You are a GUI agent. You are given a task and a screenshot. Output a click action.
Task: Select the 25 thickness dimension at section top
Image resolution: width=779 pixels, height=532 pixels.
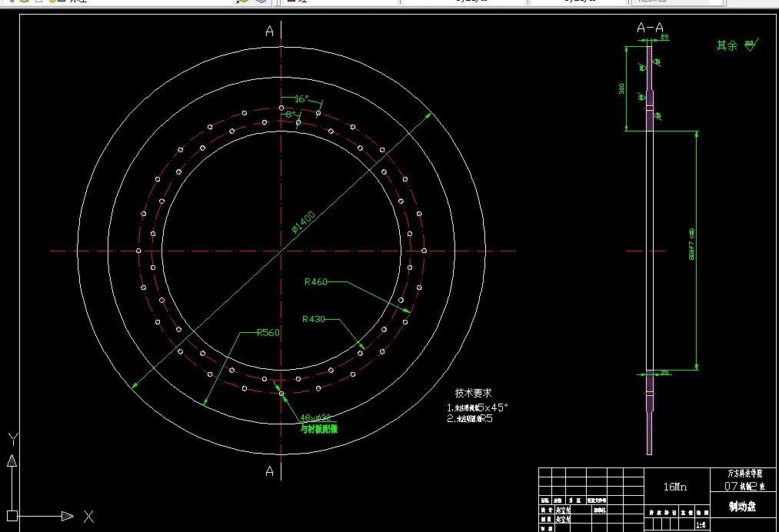664,37
